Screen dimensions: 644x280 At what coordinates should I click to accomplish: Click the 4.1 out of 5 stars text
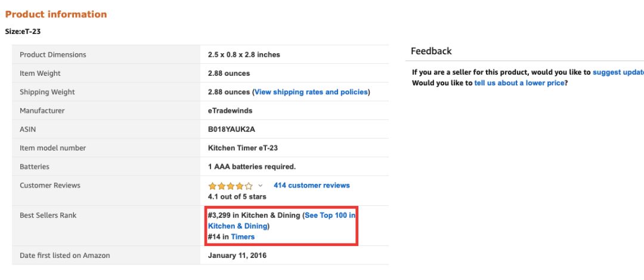click(237, 196)
